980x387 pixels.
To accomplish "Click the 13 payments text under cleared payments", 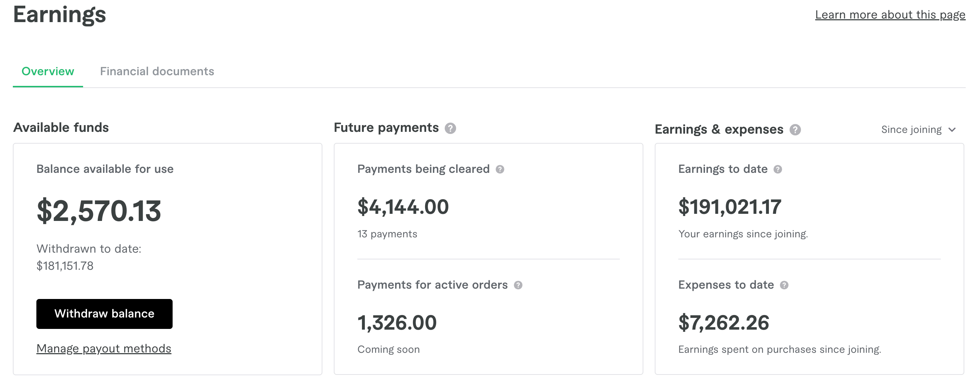I will 387,234.
